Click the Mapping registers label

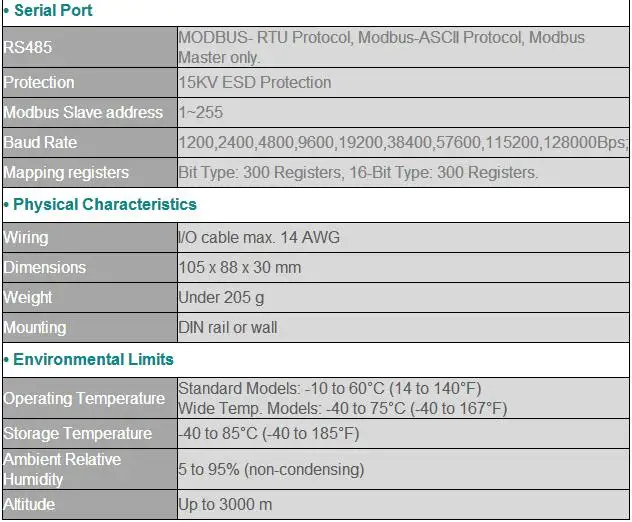coord(66,173)
